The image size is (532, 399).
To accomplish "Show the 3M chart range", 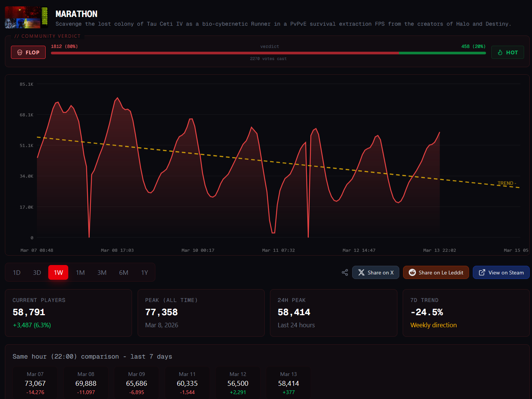I will point(102,273).
